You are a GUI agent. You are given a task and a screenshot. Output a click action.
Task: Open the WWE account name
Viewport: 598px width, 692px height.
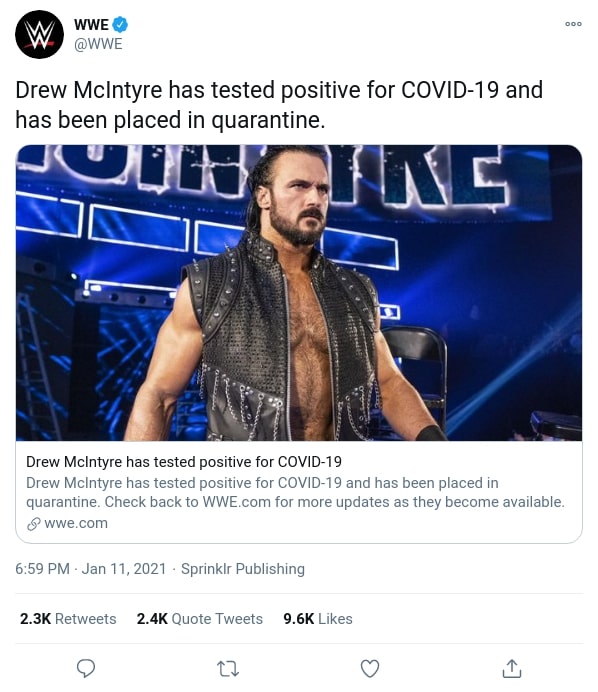tap(91, 24)
